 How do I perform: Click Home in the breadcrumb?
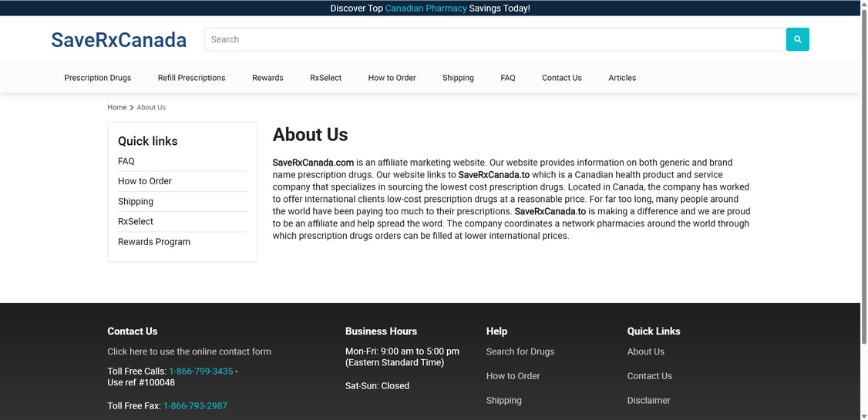pos(117,107)
